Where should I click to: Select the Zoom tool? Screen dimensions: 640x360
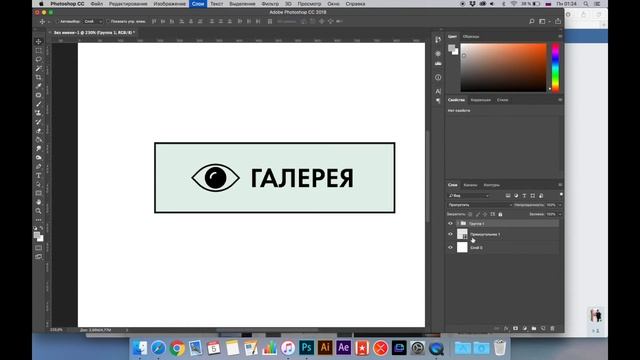(39, 211)
